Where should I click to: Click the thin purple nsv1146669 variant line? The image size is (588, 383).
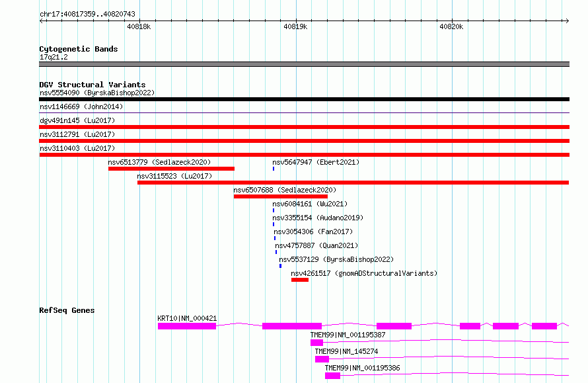pos(304,112)
